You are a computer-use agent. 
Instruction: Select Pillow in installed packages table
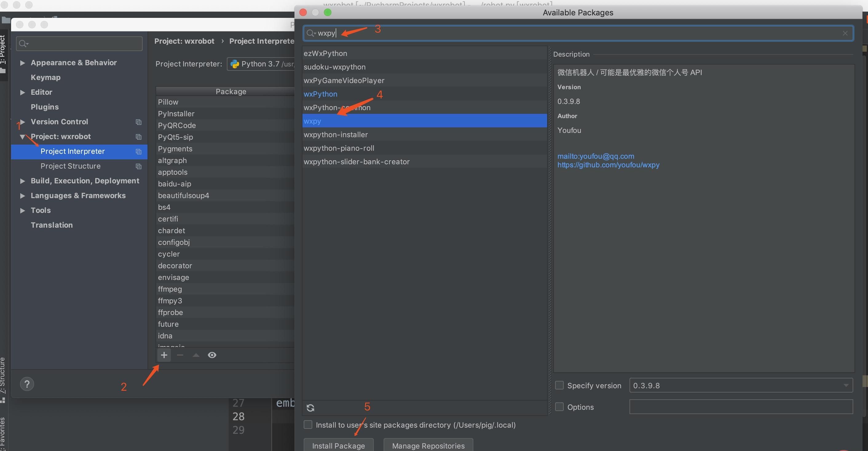click(225, 102)
